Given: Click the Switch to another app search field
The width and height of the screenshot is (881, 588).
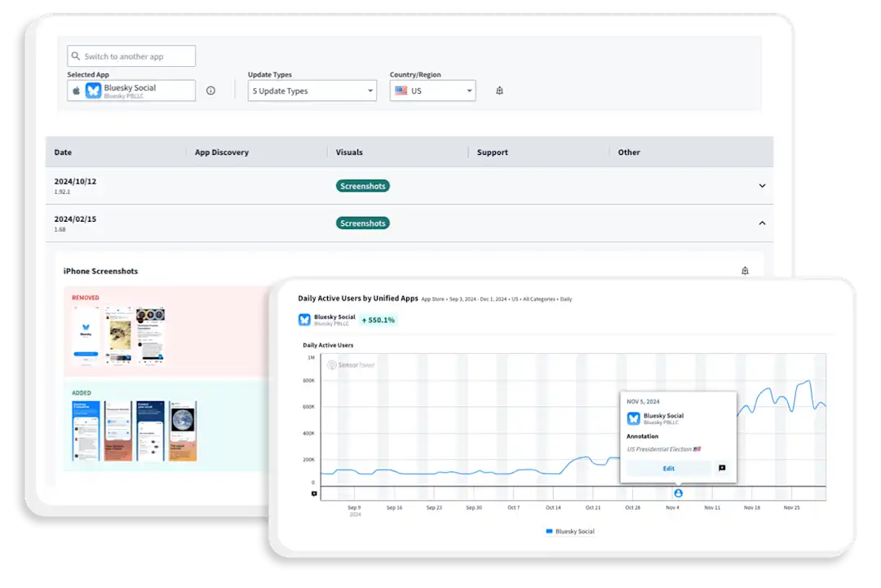Looking at the screenshot, I should (131, 56).
